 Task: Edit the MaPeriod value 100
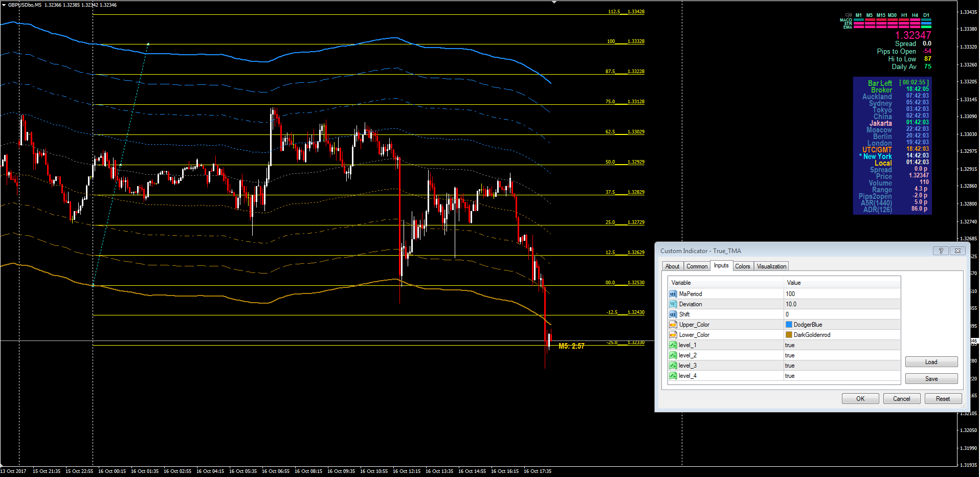pos(842,294)
